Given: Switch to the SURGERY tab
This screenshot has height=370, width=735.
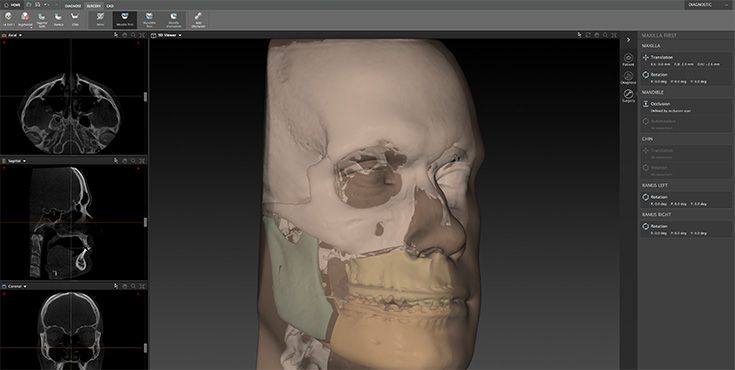Looking at the screenshot, I should [93, 6].
